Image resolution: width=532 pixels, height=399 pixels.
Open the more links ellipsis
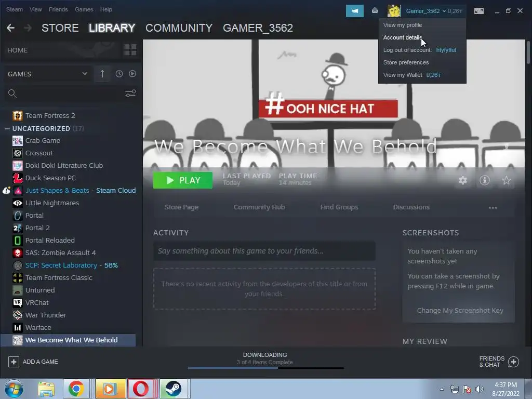493,208
